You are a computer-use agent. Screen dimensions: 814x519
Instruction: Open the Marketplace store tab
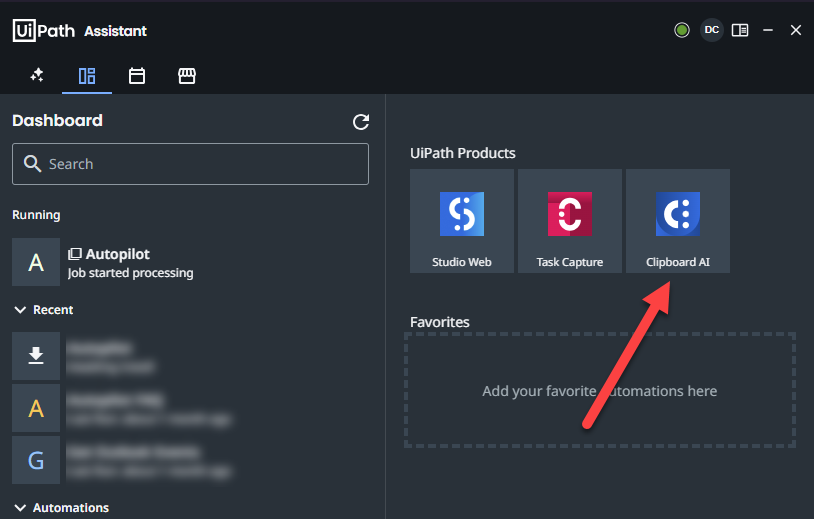pyautogui.click(x=186, y=76)
